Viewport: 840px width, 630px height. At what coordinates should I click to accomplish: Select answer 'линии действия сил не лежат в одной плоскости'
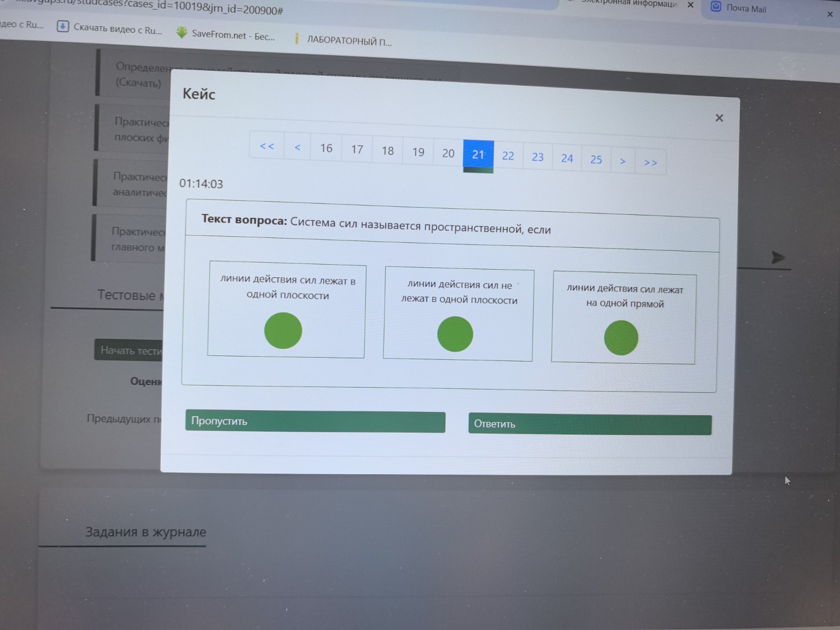455,334
